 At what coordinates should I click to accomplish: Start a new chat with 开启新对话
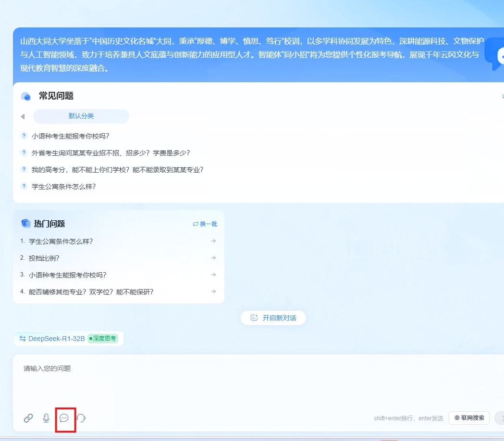(273, 318)
